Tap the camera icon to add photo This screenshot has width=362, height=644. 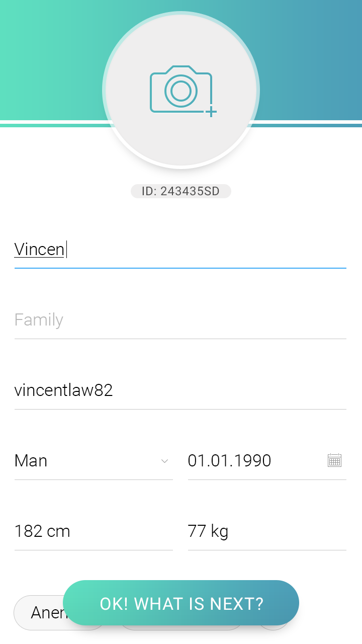click(180, 90)
